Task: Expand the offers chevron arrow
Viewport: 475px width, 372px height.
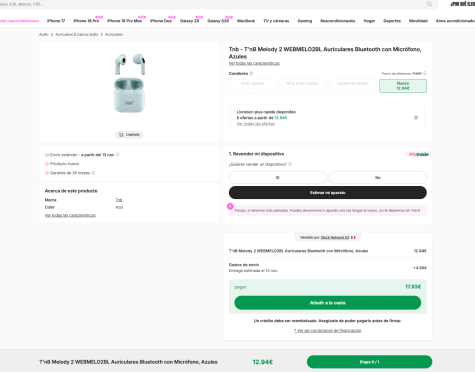Action: pyautogui.click(x=416, y=118)
